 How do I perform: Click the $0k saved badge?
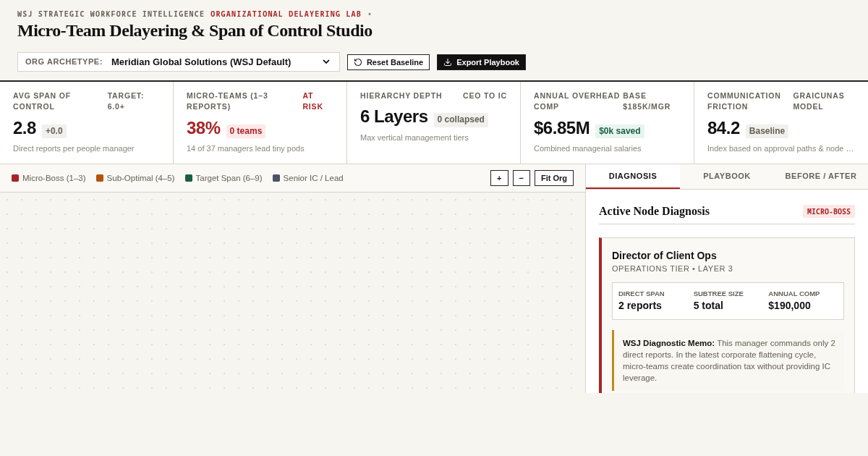620,131
